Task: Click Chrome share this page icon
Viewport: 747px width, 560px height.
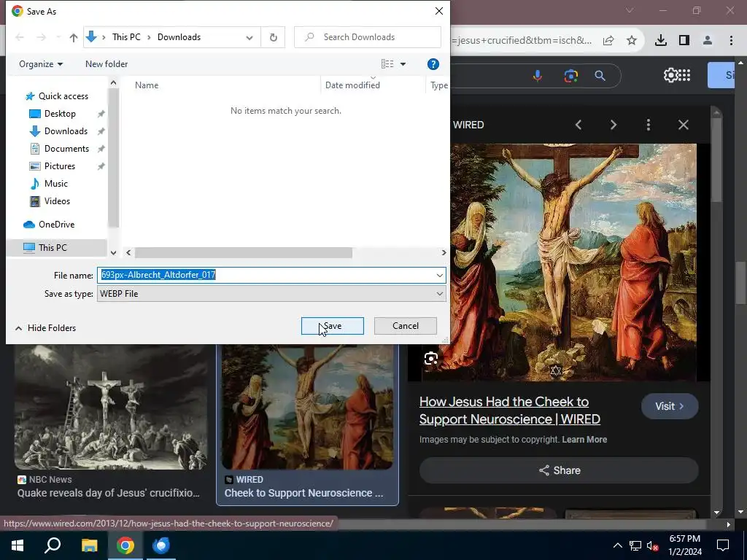Action: click(608, 41)
